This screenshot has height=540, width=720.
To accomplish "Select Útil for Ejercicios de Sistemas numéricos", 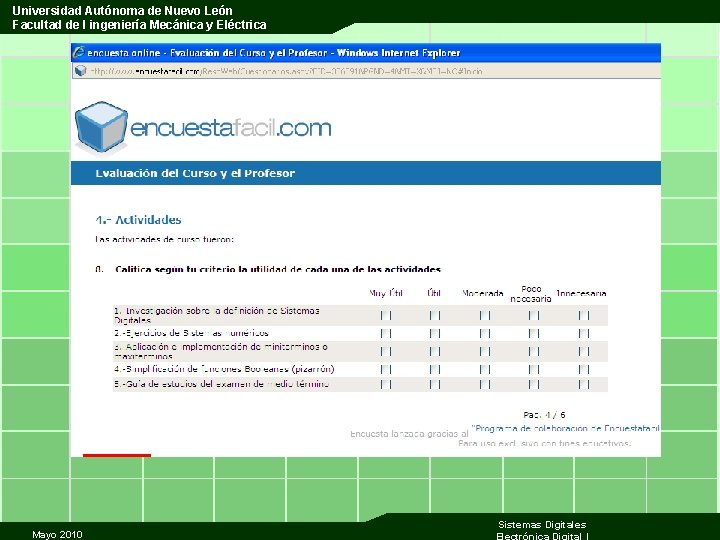I will [434, 333].
